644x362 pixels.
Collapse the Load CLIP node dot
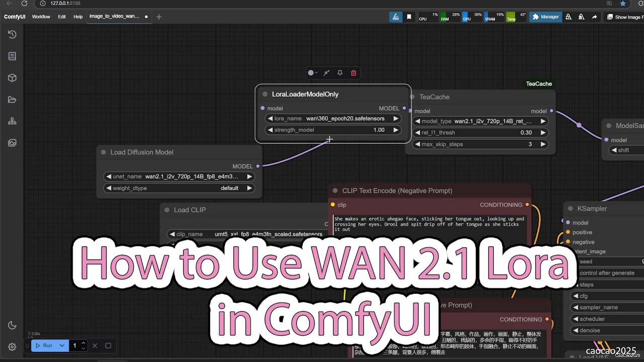[167, 210]
